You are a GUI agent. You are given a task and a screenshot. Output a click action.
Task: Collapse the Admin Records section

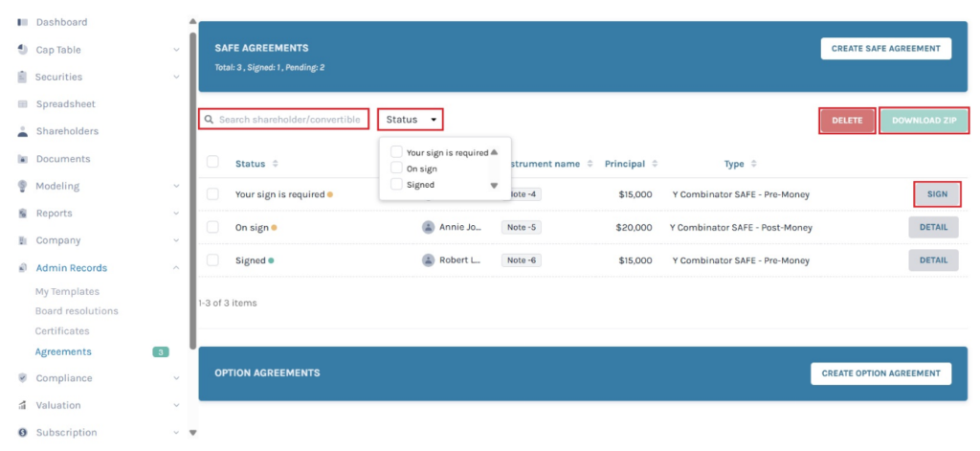(x=176, y=268)
